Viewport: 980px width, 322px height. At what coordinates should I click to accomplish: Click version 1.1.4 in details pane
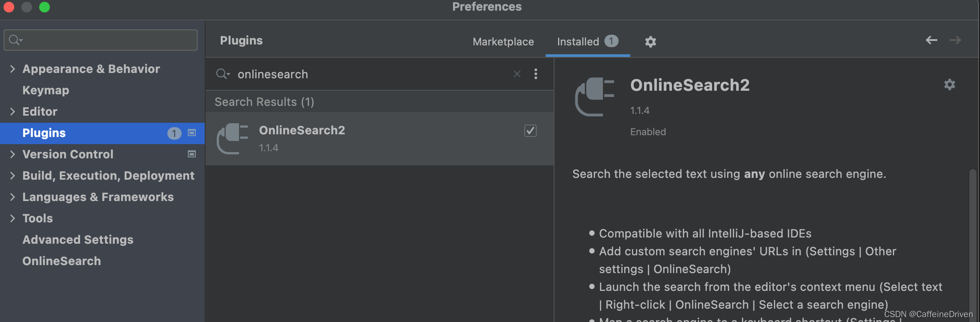click(x=640, y=110)
